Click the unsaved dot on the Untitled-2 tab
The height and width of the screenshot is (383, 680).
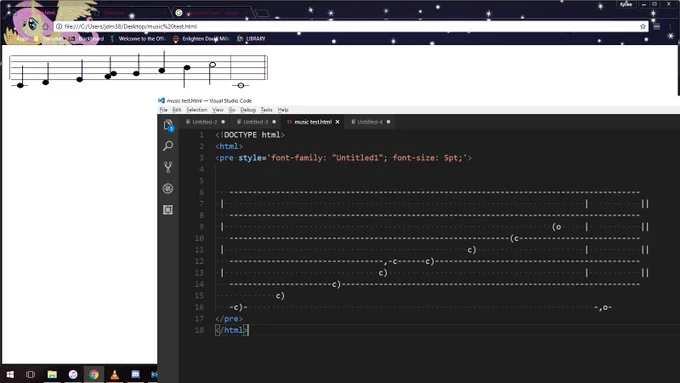[223, 122]
